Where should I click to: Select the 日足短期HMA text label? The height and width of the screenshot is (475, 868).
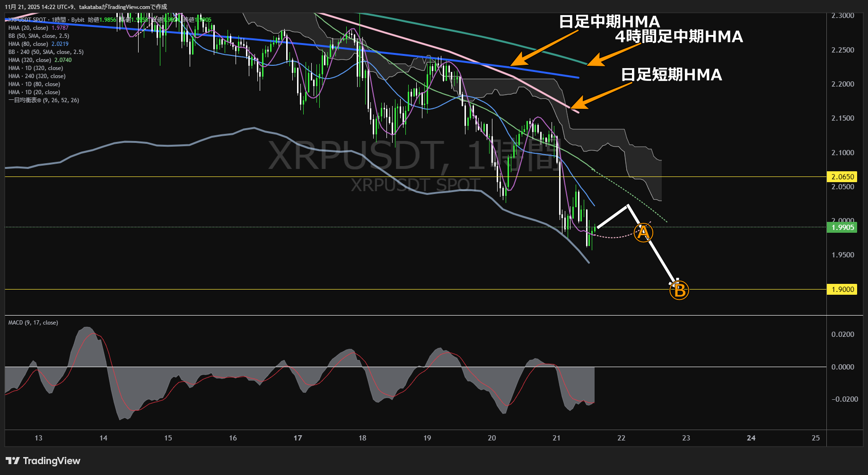671,75
